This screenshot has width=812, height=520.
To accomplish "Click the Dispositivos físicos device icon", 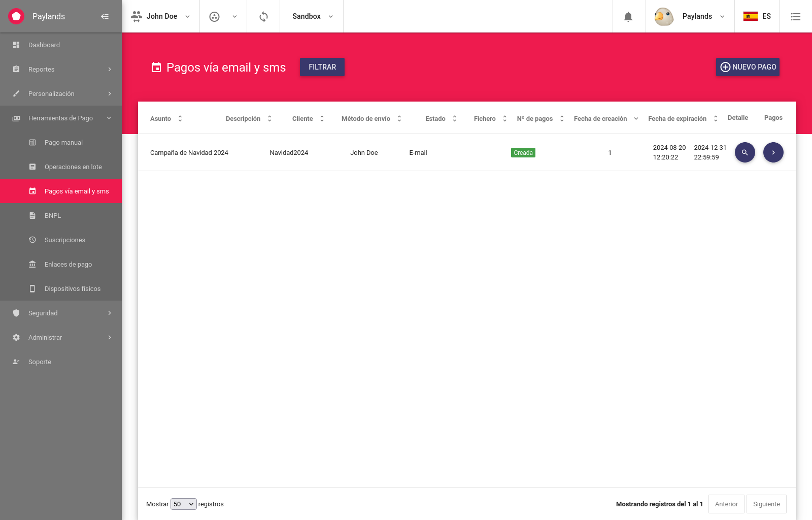I will point(32,288).
